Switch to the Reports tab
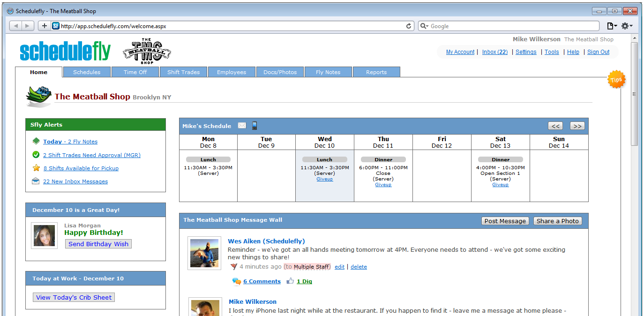This screenshot has height=316, width=644. tap(376, 72)
